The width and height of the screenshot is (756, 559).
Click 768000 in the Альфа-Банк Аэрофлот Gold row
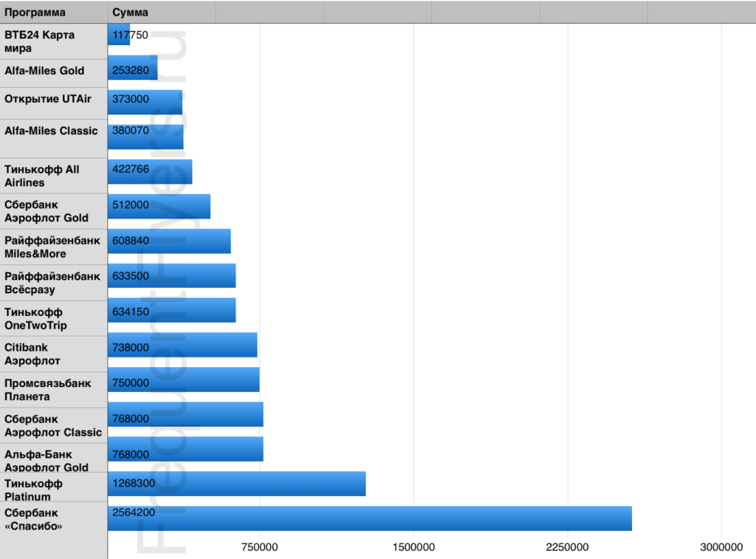pyautogui.click(x=131, y=454)
